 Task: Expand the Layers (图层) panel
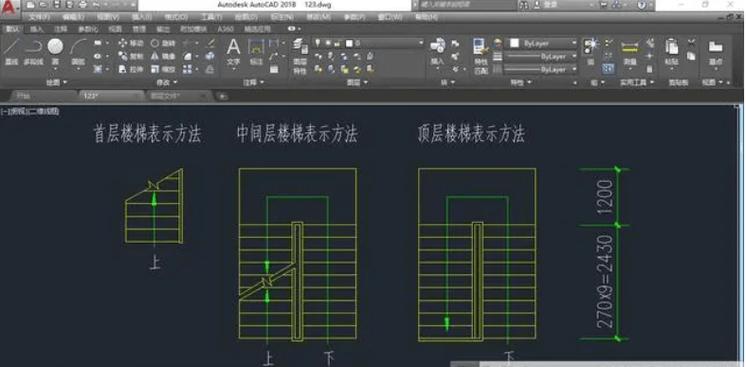[x=357, y=82]
